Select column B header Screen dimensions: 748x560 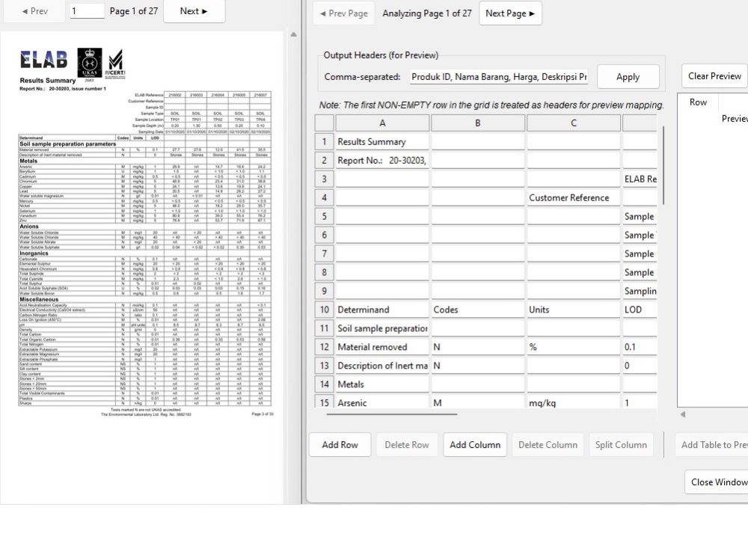(477, 123)
